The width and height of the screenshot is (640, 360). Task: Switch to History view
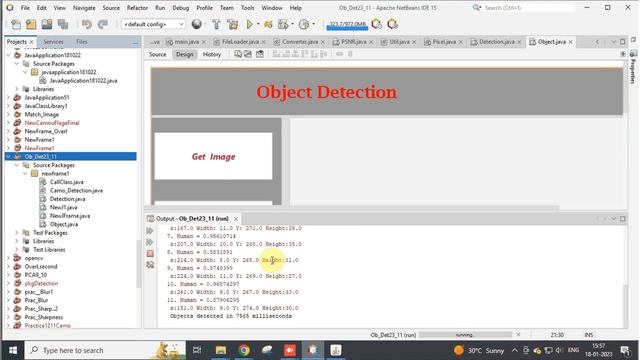point(212,54)
